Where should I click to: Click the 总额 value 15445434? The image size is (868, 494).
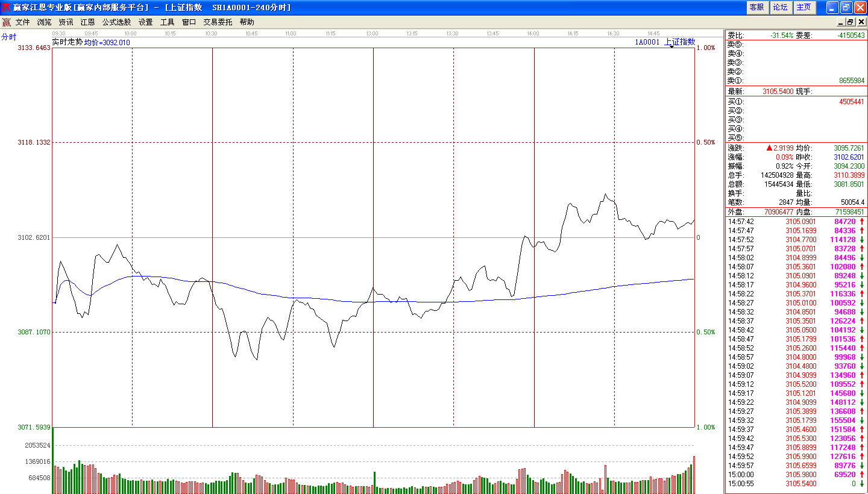tap(779, 184)
